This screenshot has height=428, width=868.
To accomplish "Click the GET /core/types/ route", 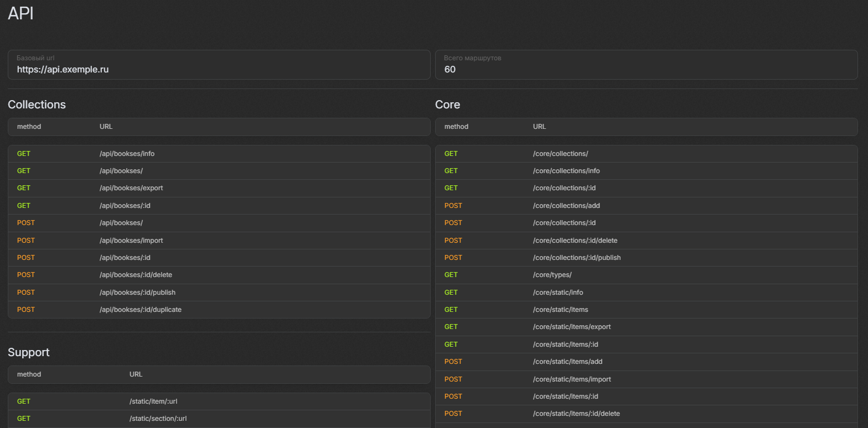I will coord(646,275).
